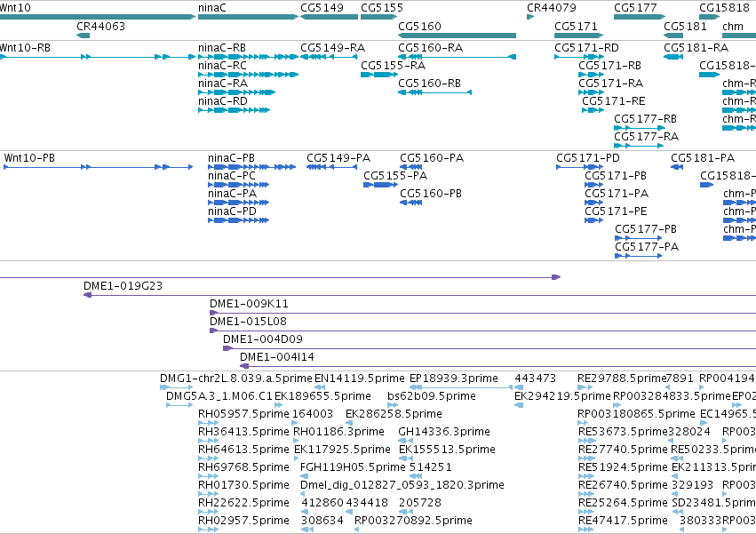Click EST GH14336.3prime
The image size is (756, 534).
click(x=444, y=432)
